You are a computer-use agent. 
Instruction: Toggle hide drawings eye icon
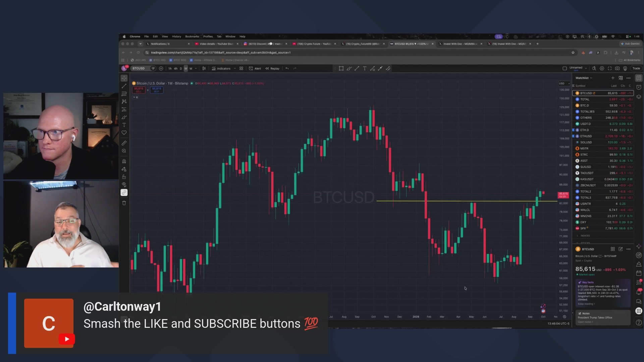pyautogui.click(x=124, y=185)
